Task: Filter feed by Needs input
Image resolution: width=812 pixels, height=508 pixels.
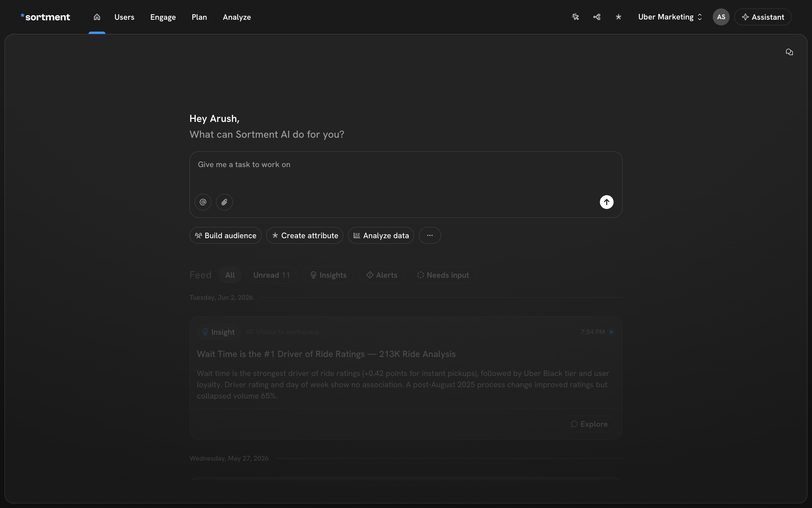Action: pos(443,275)
